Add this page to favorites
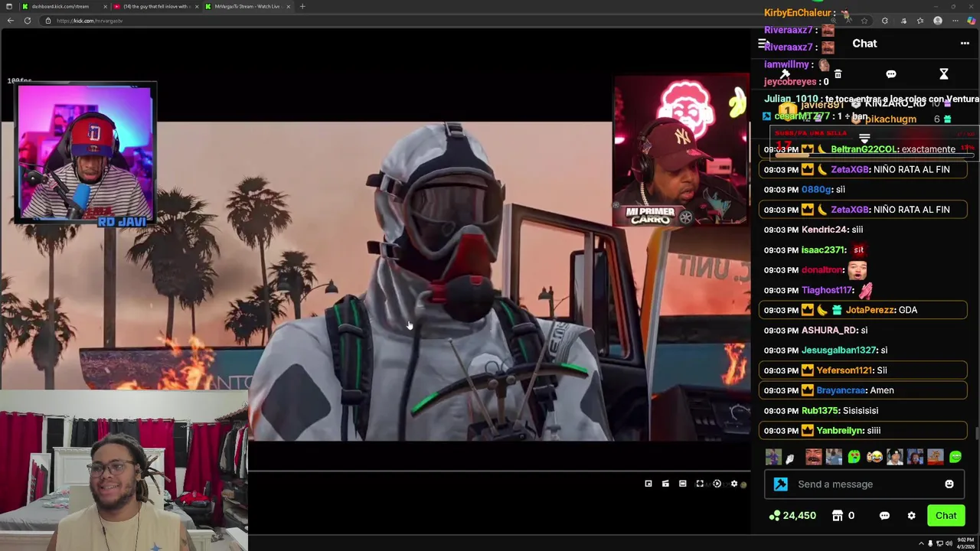 (864, 21)
